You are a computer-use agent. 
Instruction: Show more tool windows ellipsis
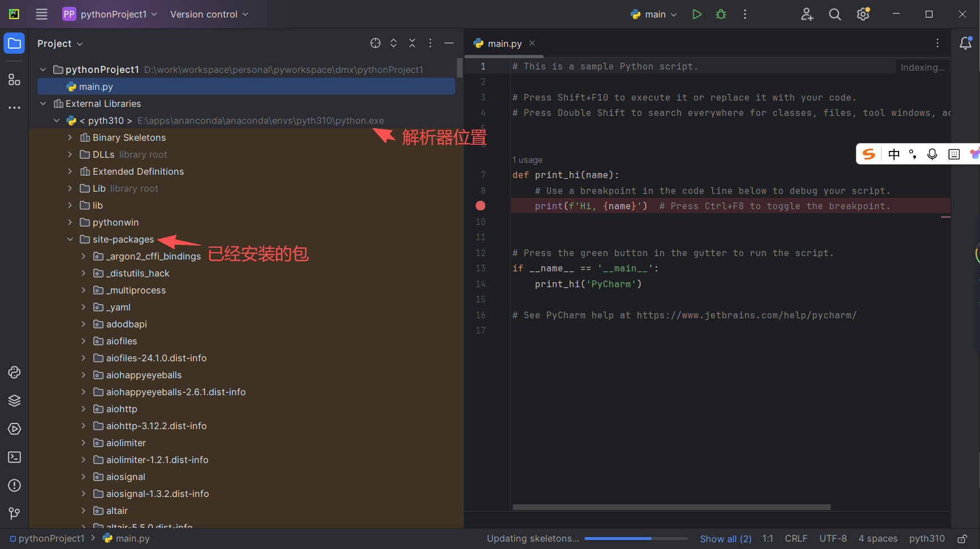coord(14,107)
